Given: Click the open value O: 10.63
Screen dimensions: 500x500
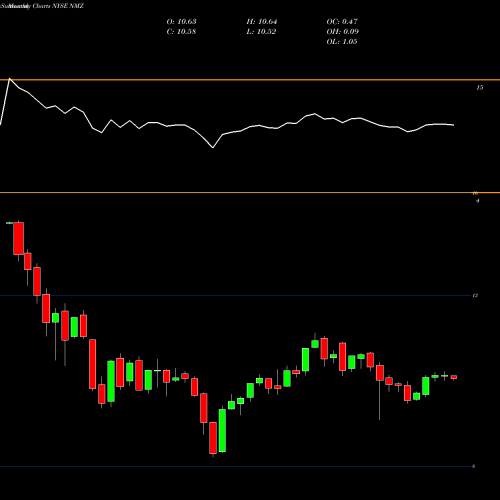Looking at the screenshot, I should click(181, 22).
